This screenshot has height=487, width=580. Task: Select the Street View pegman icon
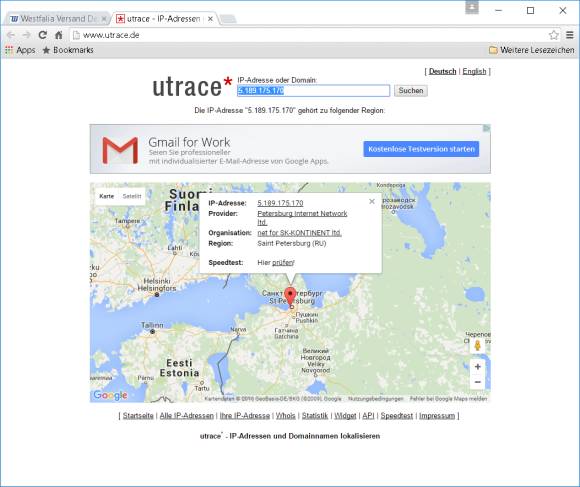[x=478, y=345]
